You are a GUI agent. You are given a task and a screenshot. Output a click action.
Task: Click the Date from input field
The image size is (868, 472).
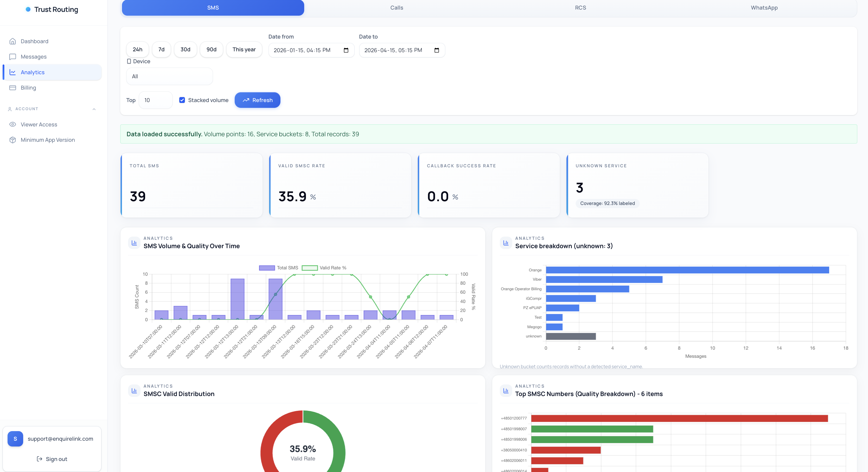coord(311,50)
